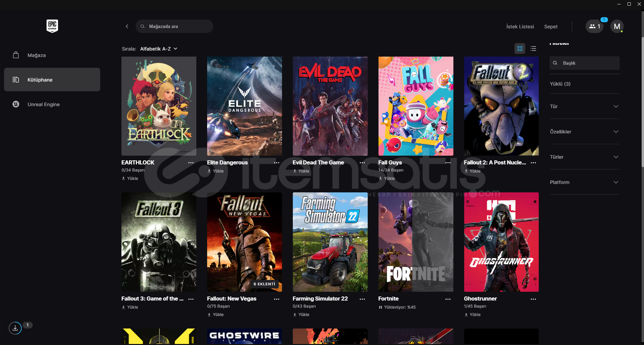
Task: Click Yükle under Fallout 3
Action: pyautogui.click(x=130, y=307)
